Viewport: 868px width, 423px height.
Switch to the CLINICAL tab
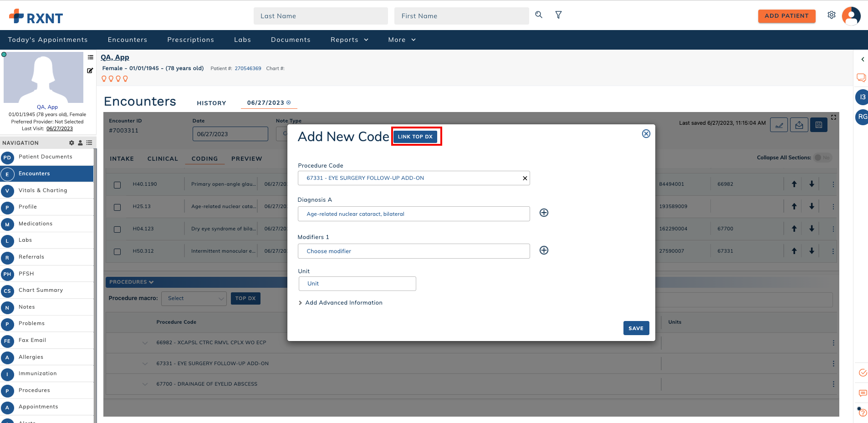point(163,159)
